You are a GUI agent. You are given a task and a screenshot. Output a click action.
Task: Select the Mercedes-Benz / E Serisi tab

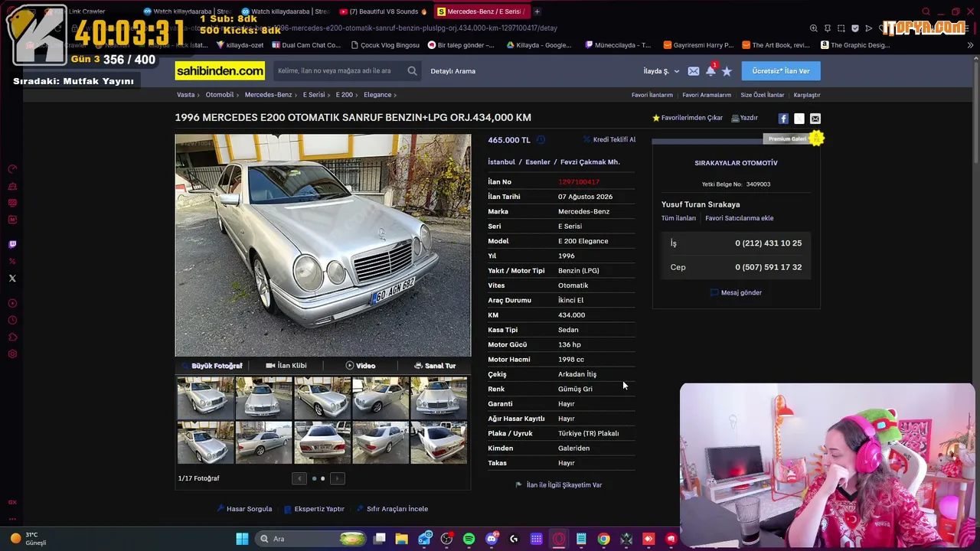click(x=481, y=11)
